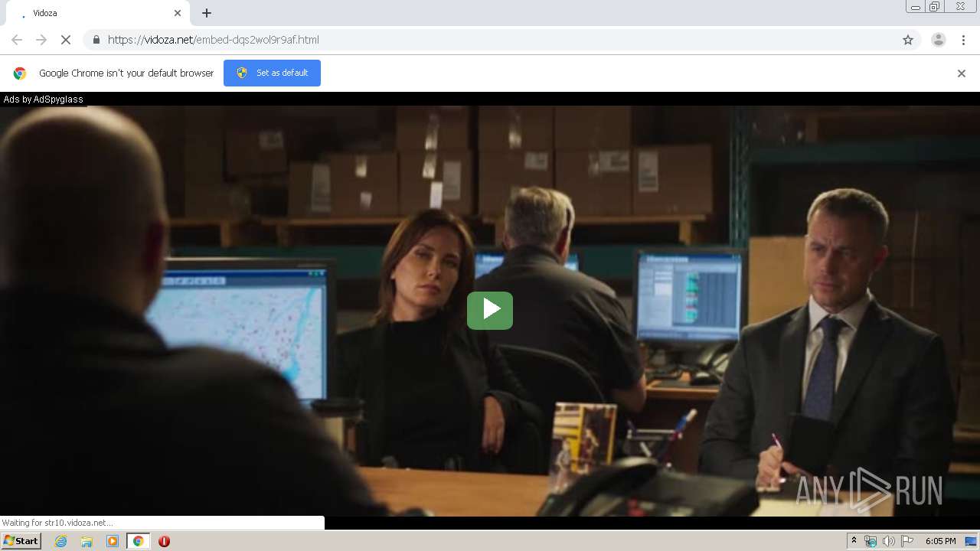The height and width of the screenshot is (551, 980).
Task: Set Chrome as default browser
Action: point(272,73)
